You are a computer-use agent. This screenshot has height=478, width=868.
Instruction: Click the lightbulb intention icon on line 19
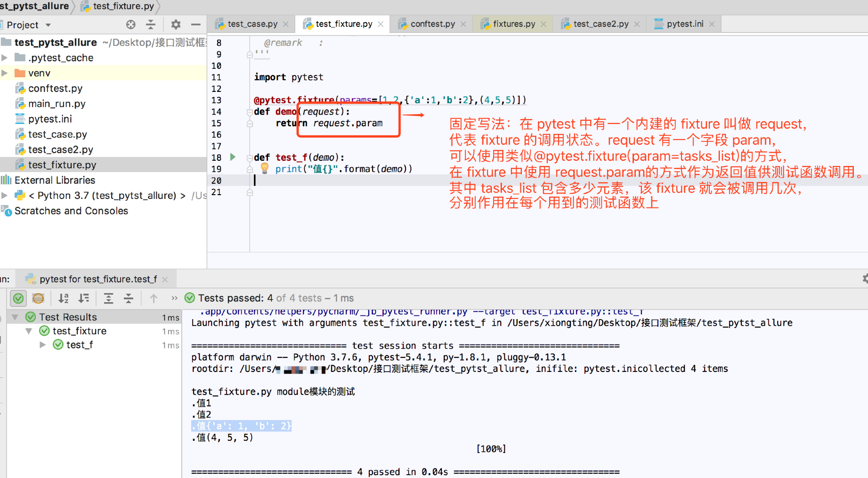265,168
